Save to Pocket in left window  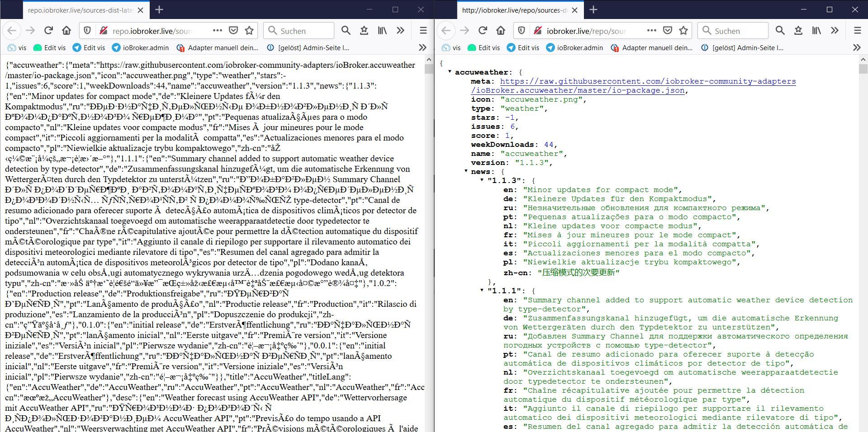coord(233,31)
